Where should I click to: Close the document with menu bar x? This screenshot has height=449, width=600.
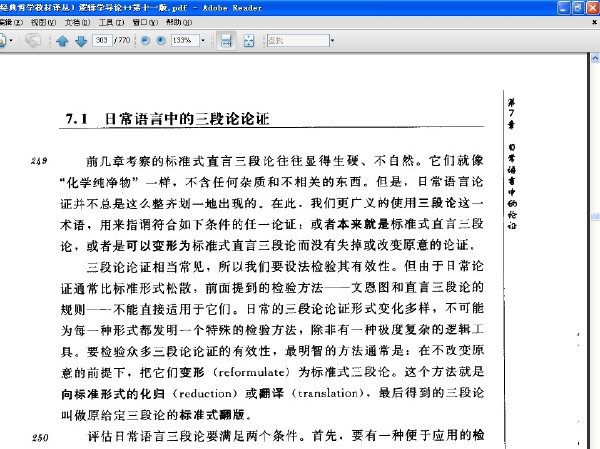pyautogui.click(x=595, y=23)
